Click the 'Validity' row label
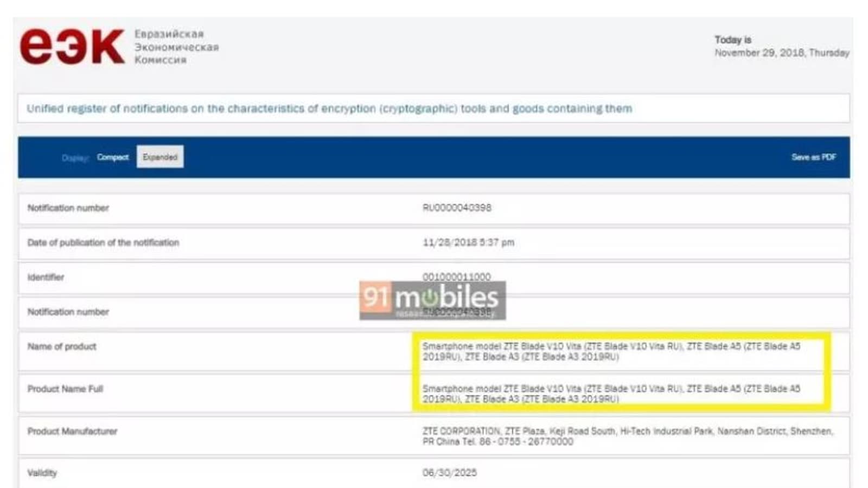The width and height of the screenshot is (868, 488). click(x=42, y=473)
